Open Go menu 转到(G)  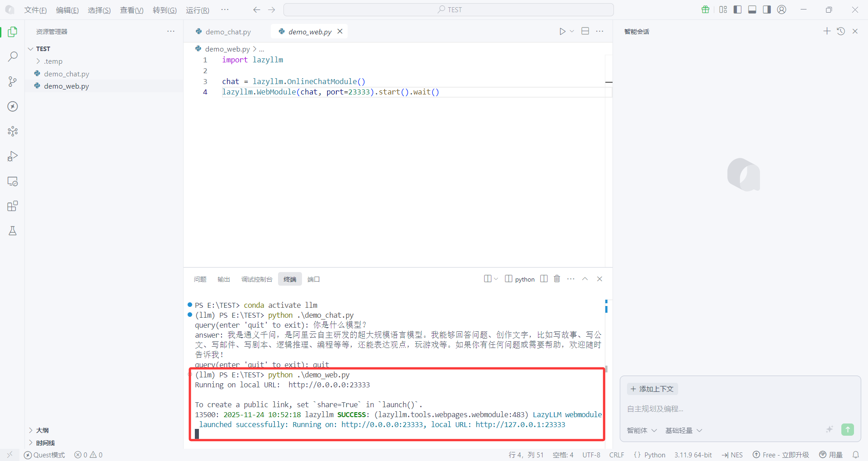[165, 10]
